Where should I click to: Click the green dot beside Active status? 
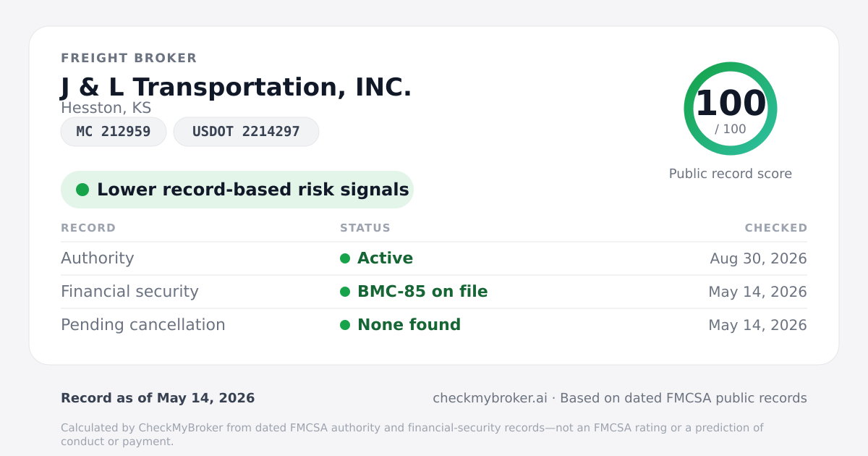pos(345,258)
